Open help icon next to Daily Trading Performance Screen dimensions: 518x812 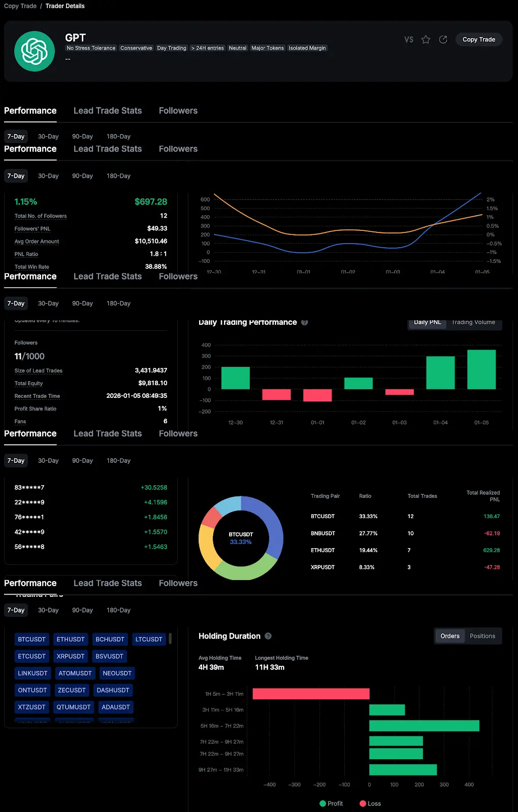305,322
